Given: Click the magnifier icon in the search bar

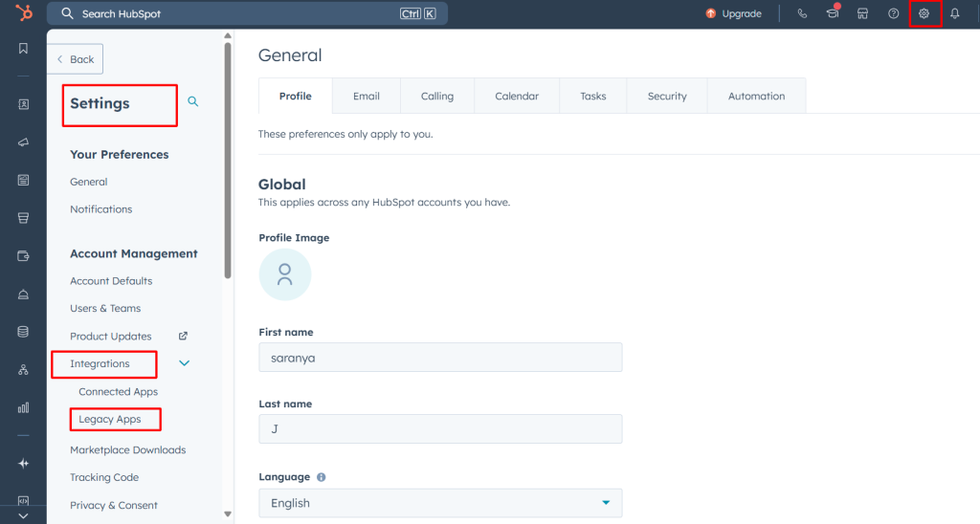Looking at the screenshot, I should [x=68, y=13].
